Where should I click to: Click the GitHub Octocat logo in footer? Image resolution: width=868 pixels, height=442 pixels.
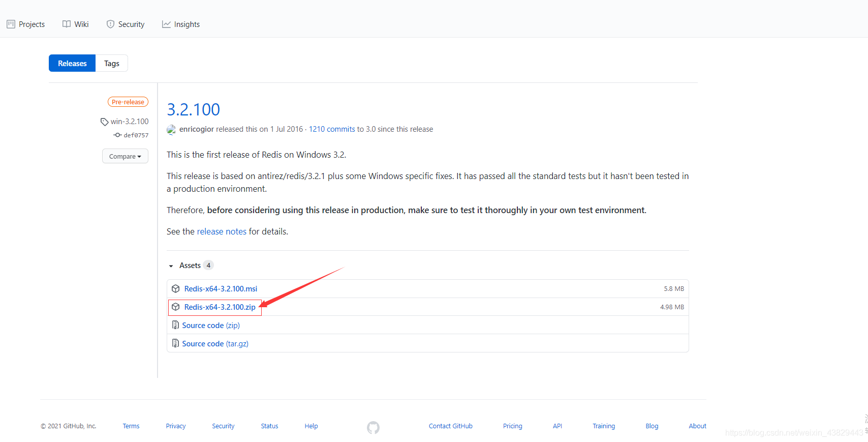pos(373,428)
